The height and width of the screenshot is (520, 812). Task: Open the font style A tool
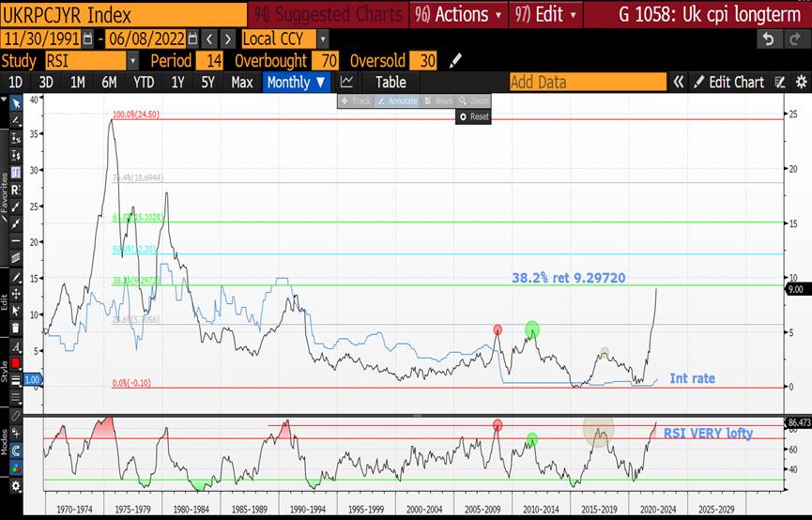tap(16, 346)
